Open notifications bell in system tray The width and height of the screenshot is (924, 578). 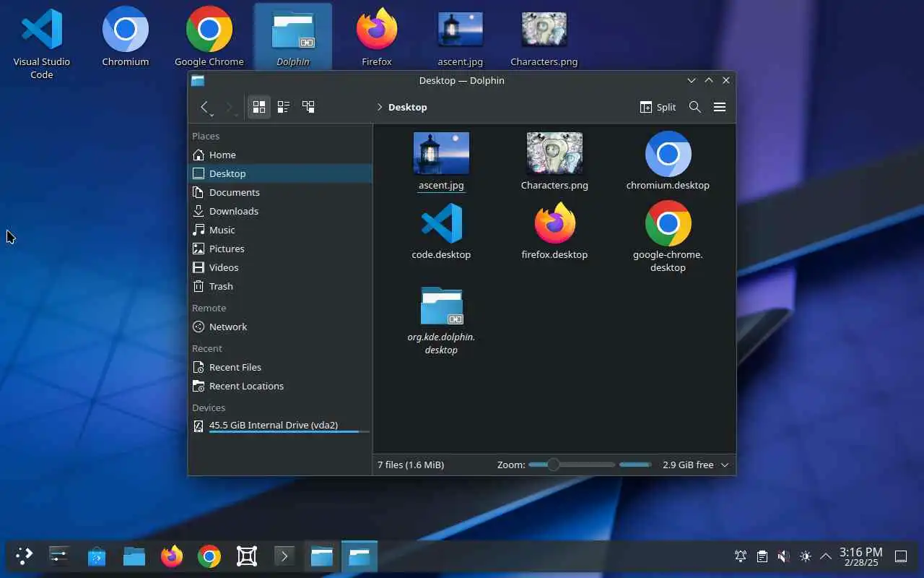click(x=741, y=556)
